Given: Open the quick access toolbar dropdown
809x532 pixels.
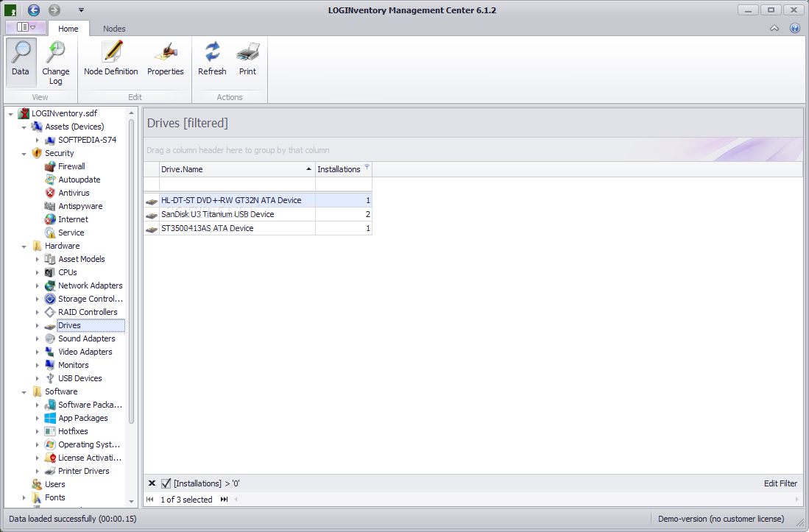Looking at the screenshot, I should tap(81, 10).
